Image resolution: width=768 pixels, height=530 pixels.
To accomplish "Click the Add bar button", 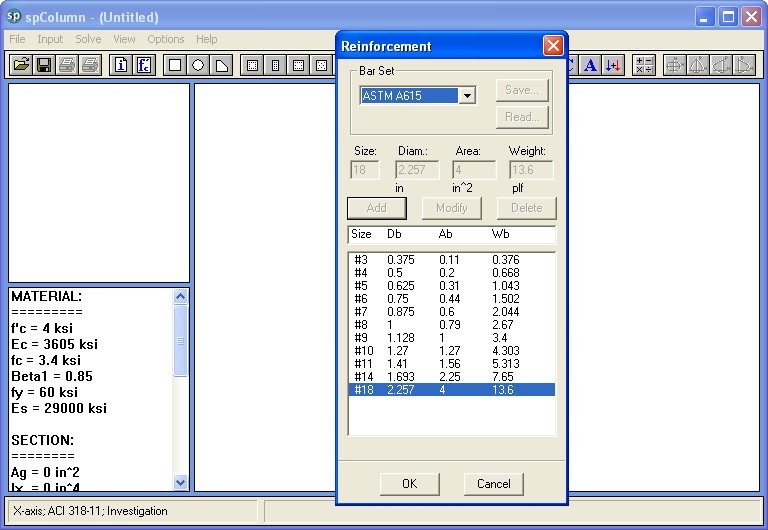I will pyautogui.click(x=377, y=208).
